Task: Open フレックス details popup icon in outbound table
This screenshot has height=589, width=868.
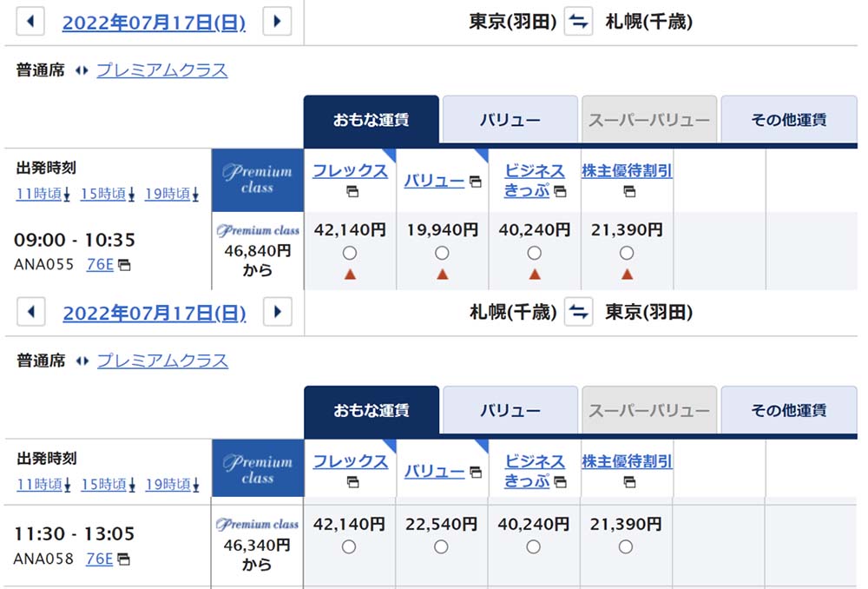Action: 352,192
